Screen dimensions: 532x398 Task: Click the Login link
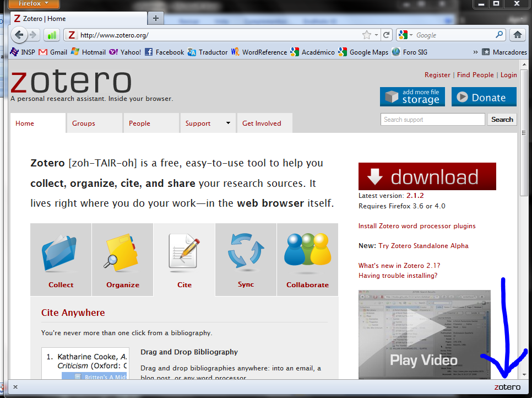pyautogui.click(x=508, y=75)
